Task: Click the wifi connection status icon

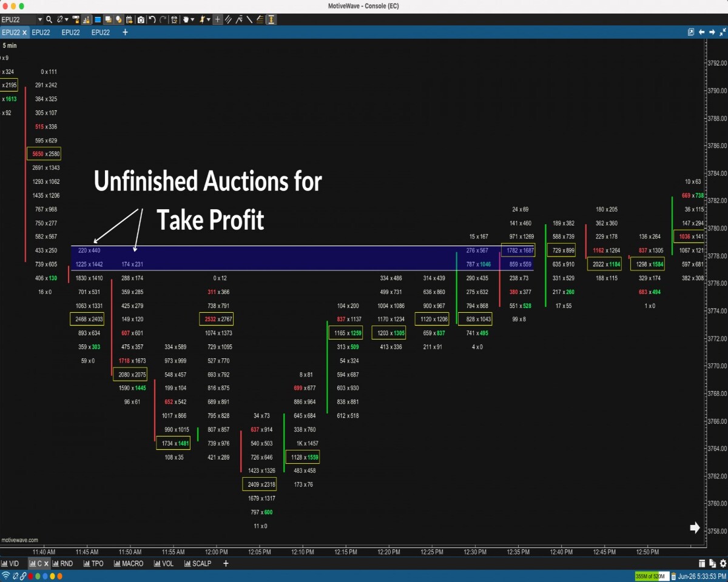Action: click(x=5, y=576)
